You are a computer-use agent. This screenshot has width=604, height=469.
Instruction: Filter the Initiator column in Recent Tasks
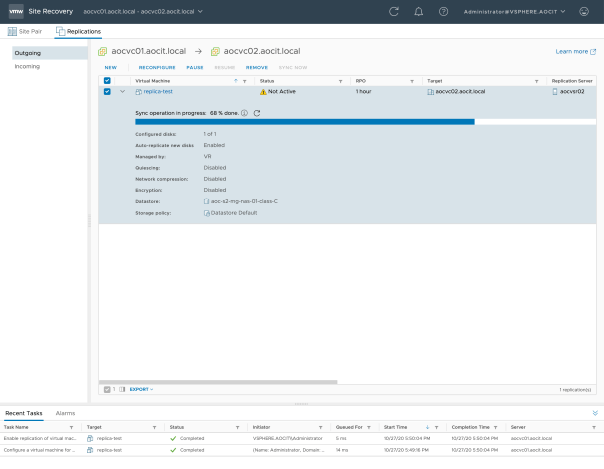[320, 427]
